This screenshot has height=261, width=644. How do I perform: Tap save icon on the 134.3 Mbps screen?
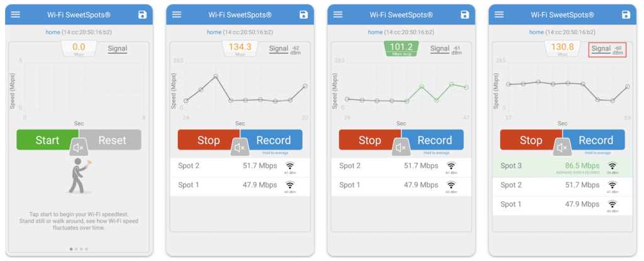303,14
